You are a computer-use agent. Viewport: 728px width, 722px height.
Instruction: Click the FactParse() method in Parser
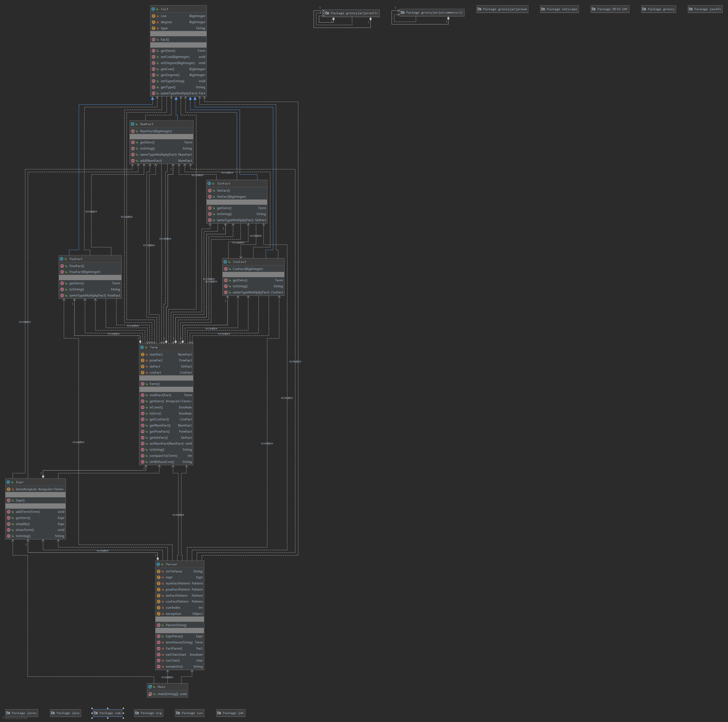[174, 648]
